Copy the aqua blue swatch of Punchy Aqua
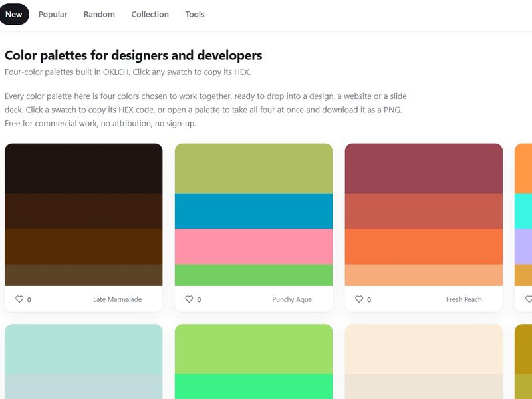This screenshot has height=399, width=532. (253, 211)
